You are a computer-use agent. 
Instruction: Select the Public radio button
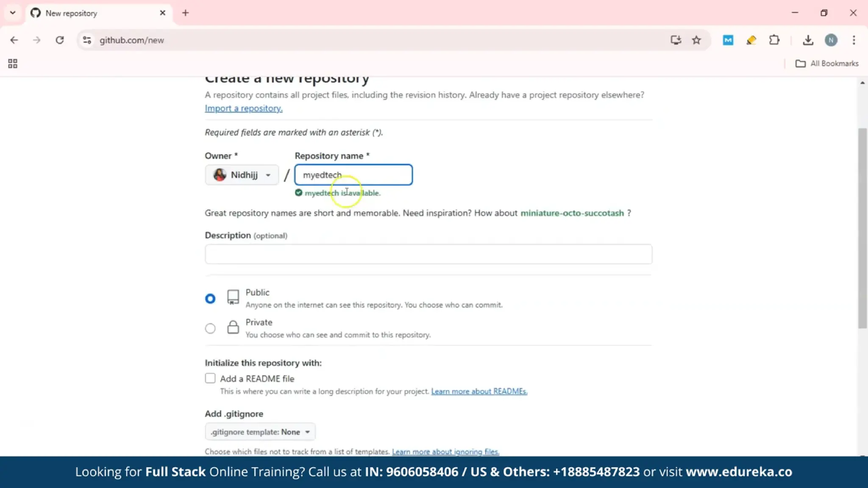coord(210,299)
